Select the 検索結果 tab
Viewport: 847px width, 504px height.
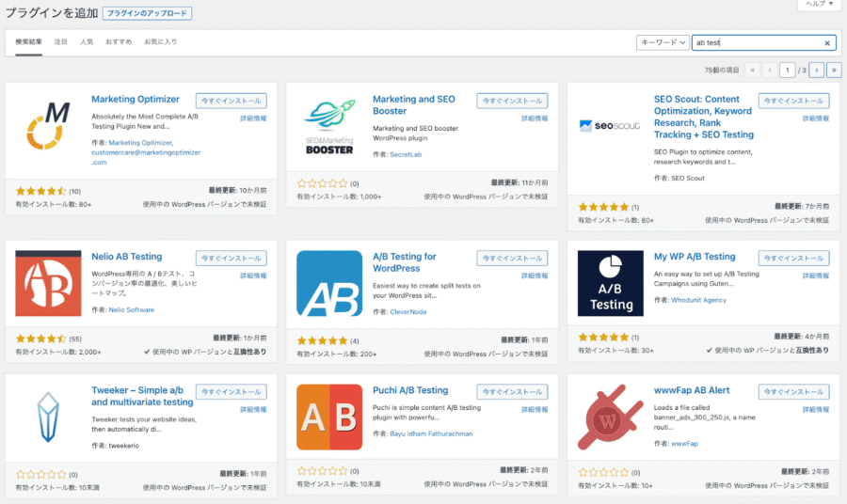point(28,42)
